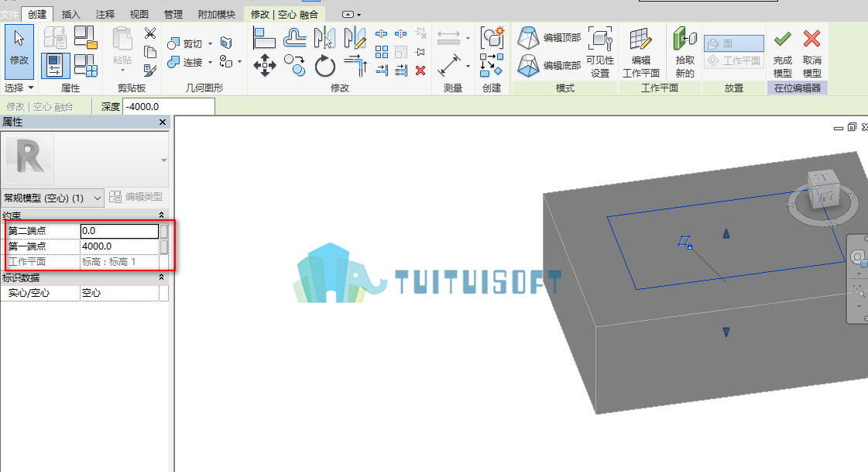Click the red Delete X icon

pyautogui.click(x=420, y=71)
